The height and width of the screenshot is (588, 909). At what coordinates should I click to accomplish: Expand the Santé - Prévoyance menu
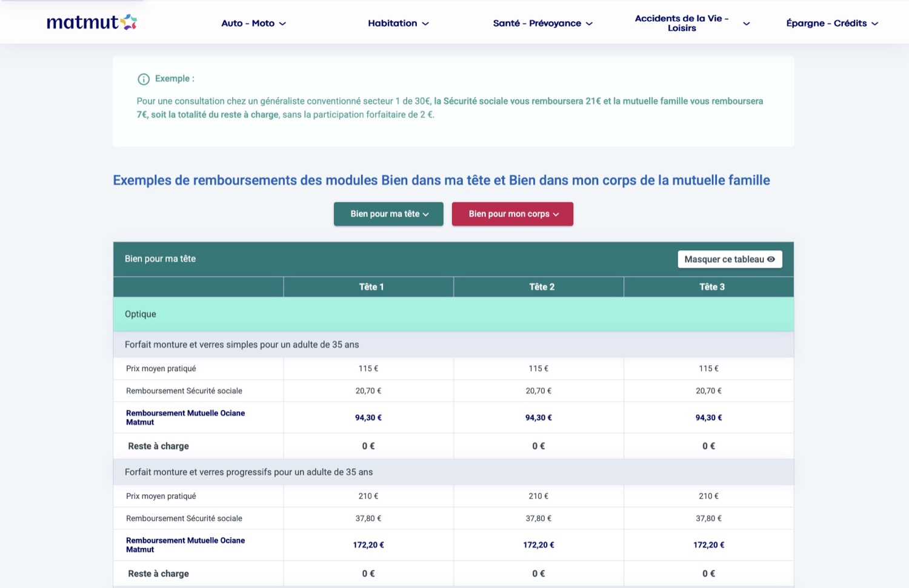coord(542,23)
